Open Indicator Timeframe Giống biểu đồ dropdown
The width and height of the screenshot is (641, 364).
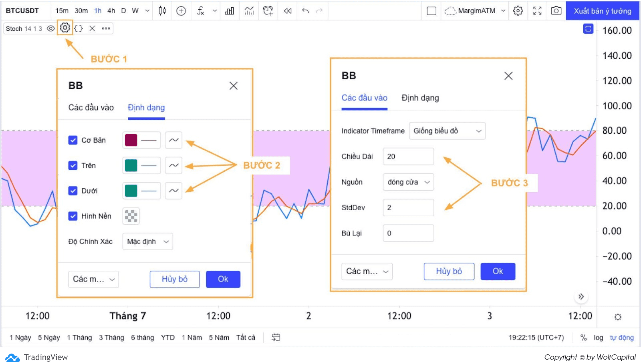[x=447, y=131]
